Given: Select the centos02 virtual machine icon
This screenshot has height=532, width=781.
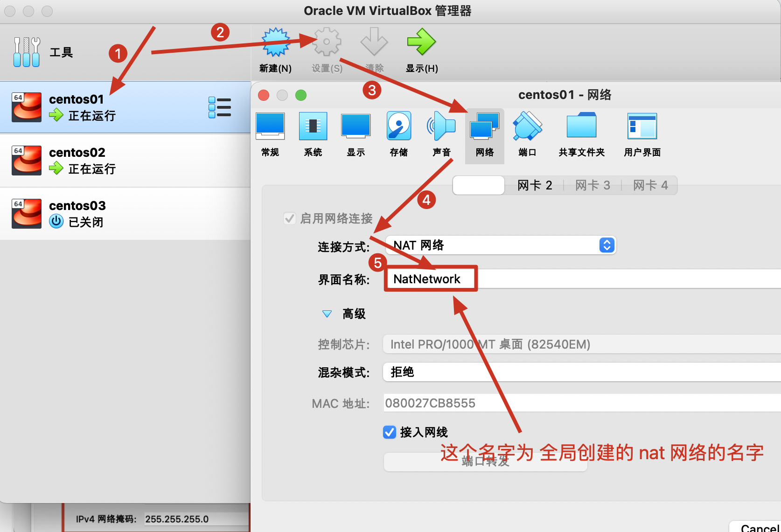Looking at the screenshot, I should [x=26, y=161].
